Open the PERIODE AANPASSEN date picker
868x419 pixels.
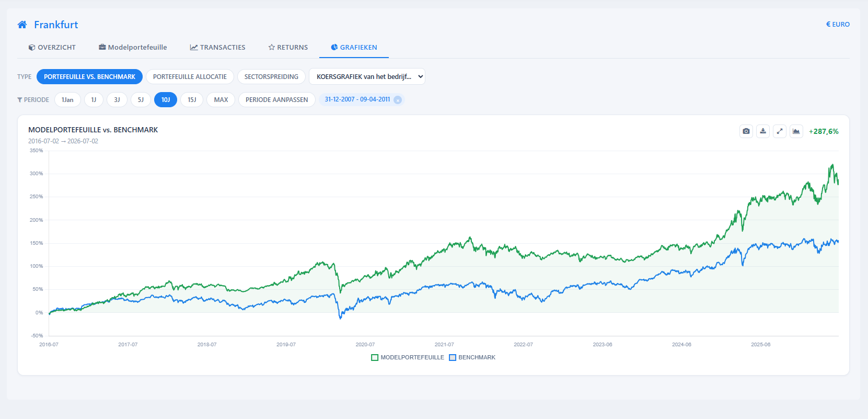point(277,100)
